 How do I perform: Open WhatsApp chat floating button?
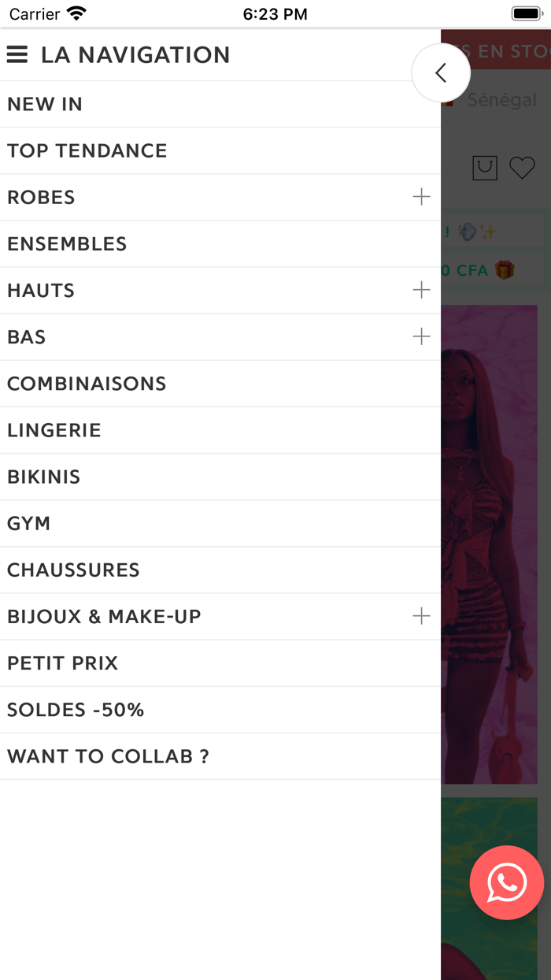507,882
